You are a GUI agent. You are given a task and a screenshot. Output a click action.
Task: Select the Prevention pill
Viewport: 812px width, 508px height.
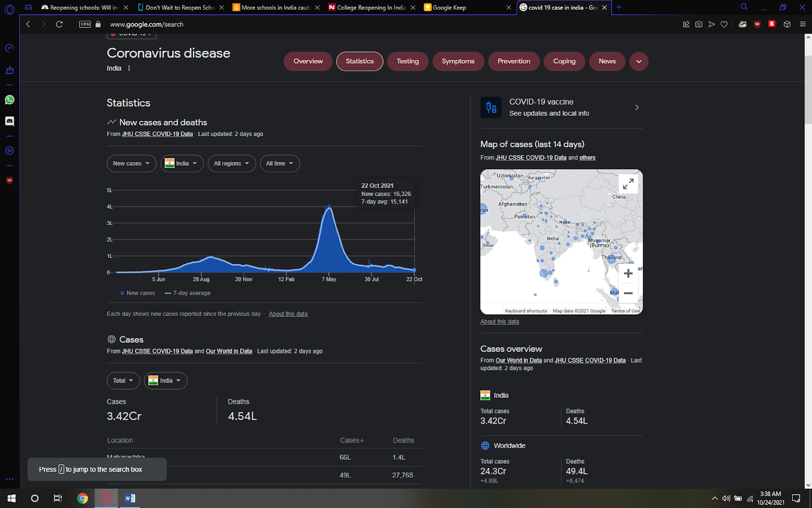514,61
